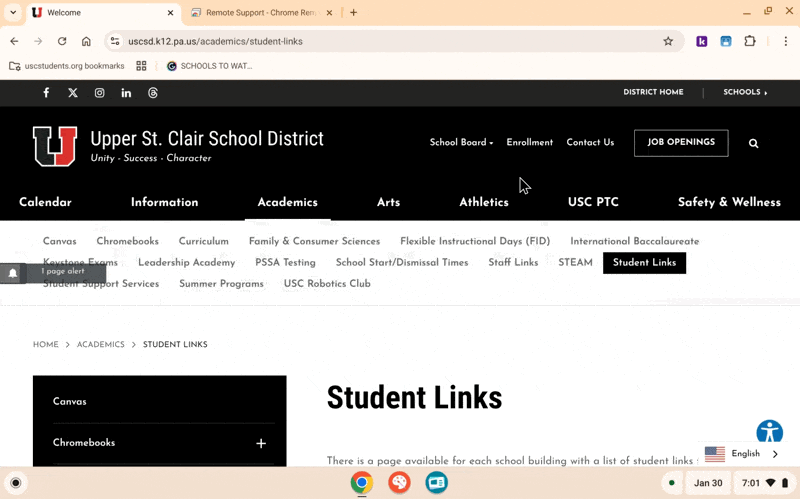Screen dimensions: 800x499
Task: Launch Chrome from the shelf
Action: coord(361,483)
